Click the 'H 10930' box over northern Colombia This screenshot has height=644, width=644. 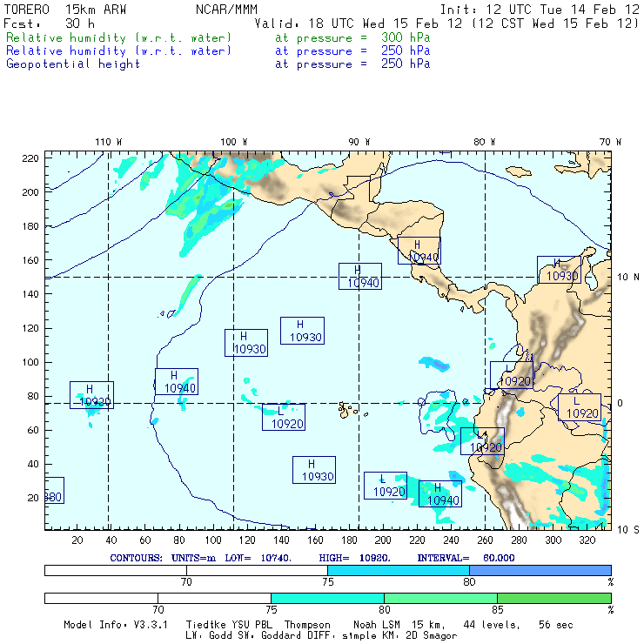point(559,270)
